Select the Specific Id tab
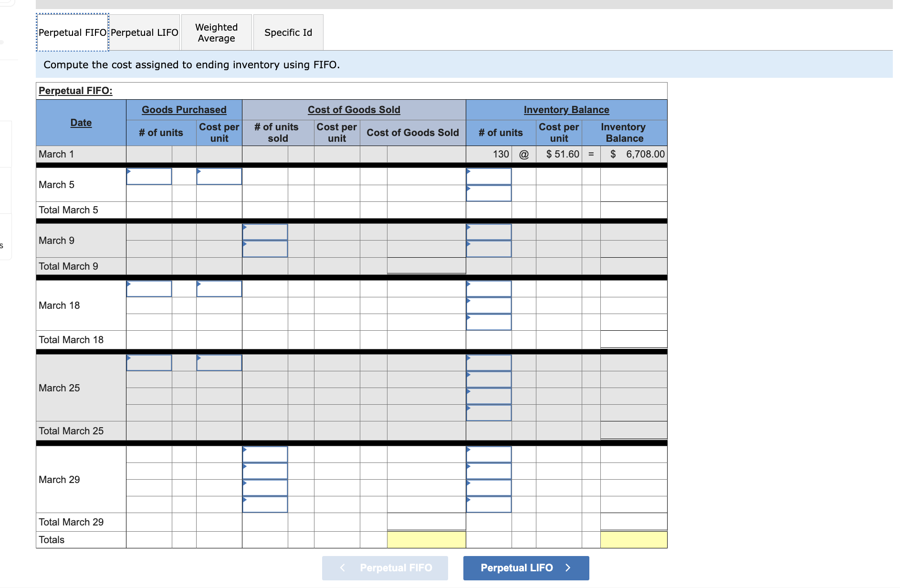The image size is (900, 588). coord(288,32)
